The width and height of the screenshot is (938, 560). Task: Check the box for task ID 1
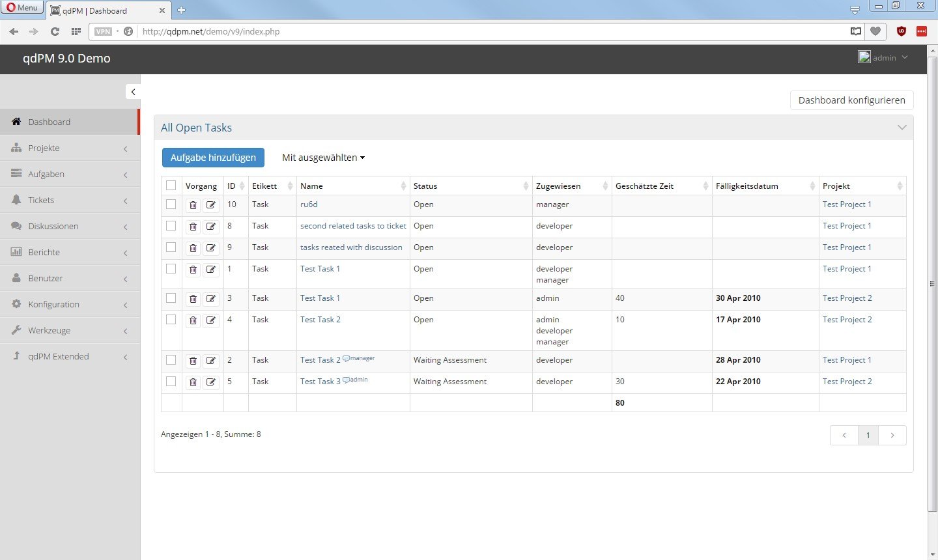pyautogui.click(x=171, y=269)
